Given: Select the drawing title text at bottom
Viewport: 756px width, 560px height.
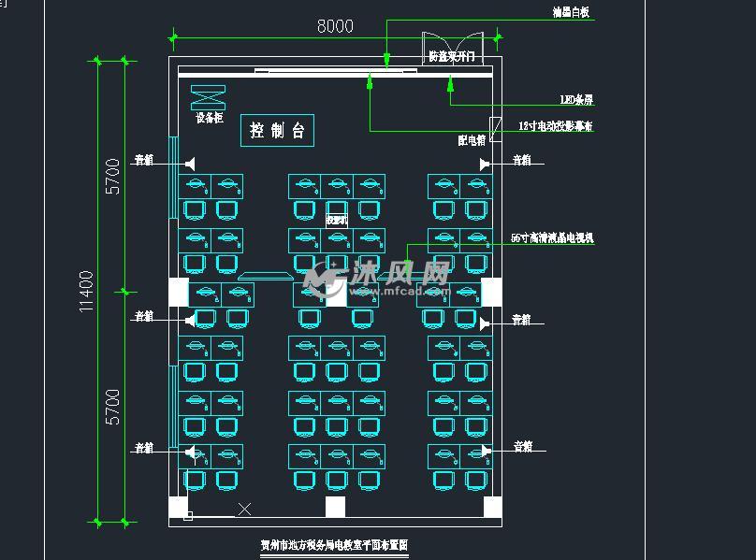Looking at the screenshot, I should click(x=334, y=545).
